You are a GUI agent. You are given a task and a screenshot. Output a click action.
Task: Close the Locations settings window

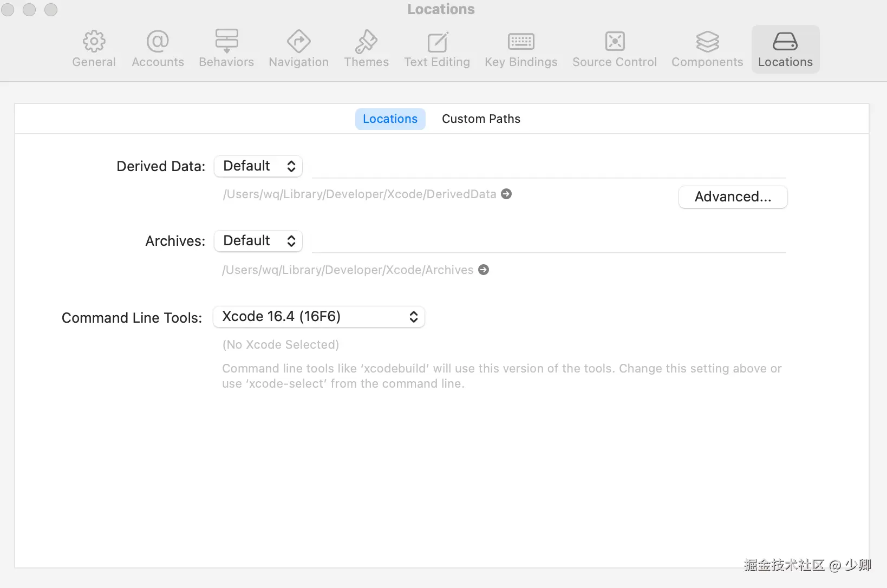8,10
